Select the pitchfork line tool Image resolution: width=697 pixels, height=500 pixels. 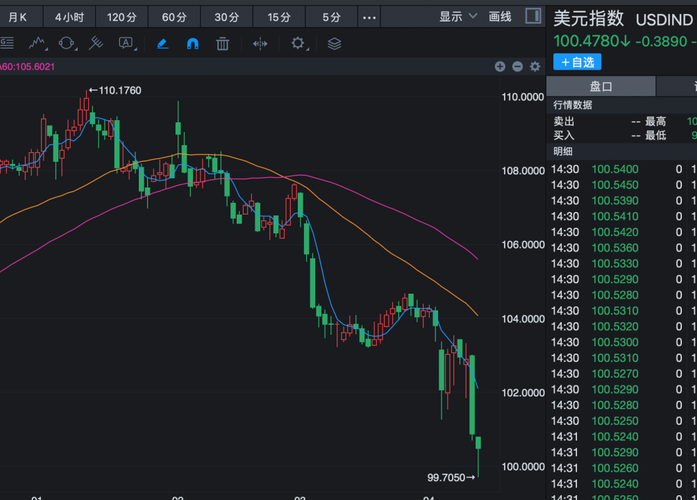96,43
